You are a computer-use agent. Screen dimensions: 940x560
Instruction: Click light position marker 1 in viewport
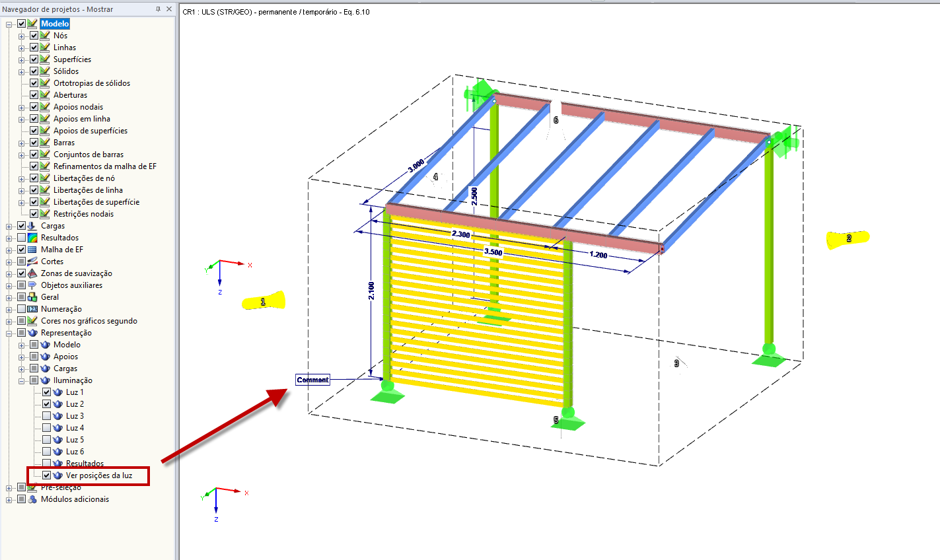click(x=264, y=301)
